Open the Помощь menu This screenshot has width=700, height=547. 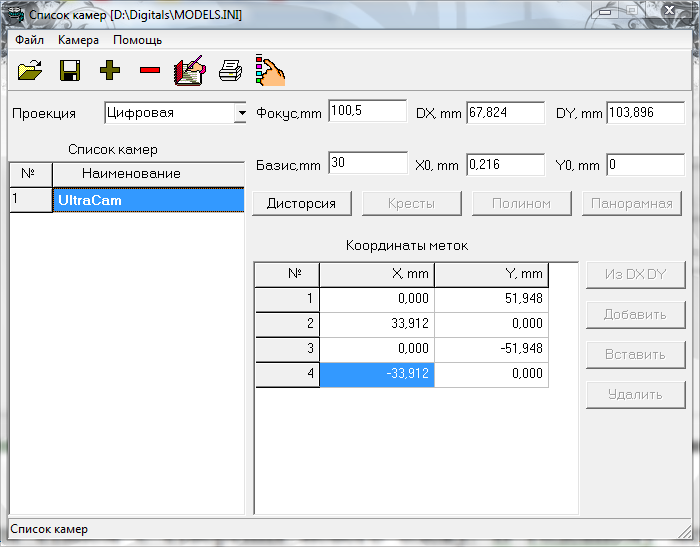(x=138, y=40)
